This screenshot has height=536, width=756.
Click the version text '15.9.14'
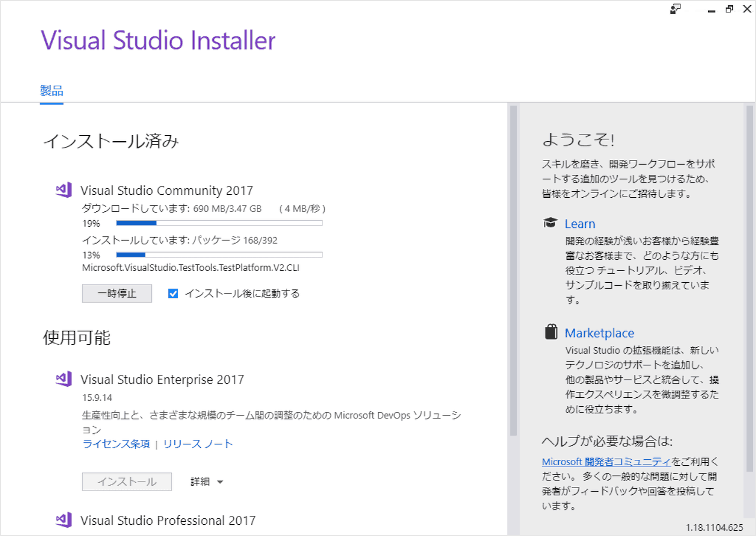97,397
